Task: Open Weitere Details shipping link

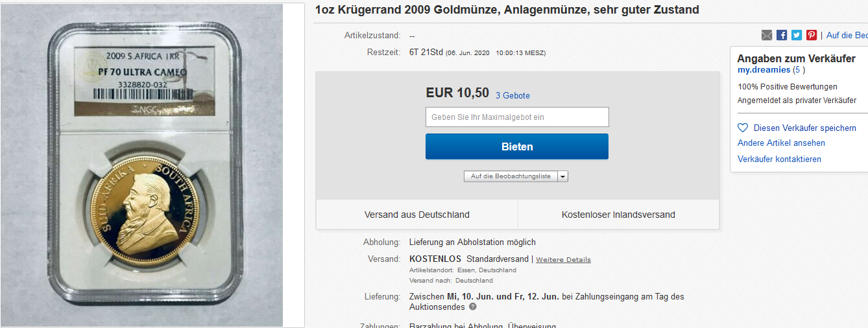Action: [563, 260]
